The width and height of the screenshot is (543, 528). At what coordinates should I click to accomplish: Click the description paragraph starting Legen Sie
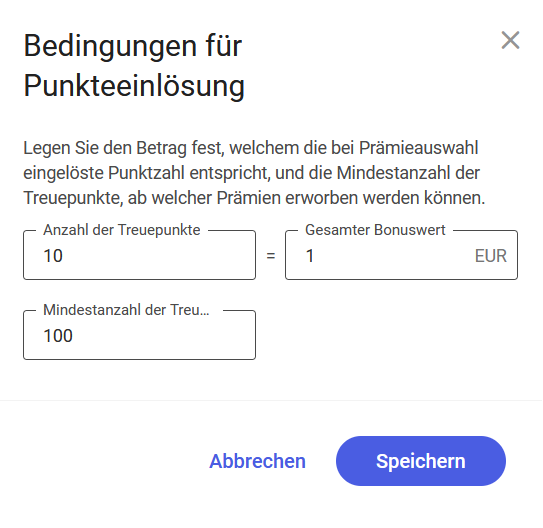tap(254, 173)
